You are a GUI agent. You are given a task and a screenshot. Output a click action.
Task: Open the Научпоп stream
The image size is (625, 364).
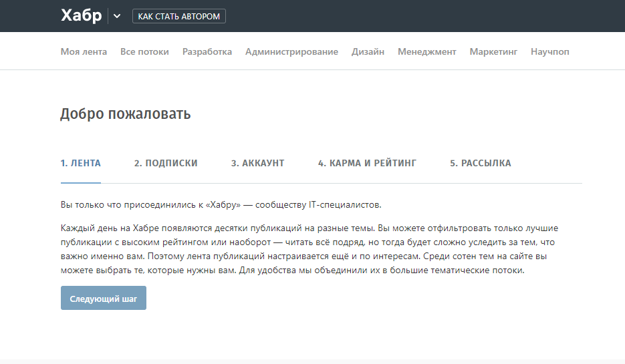(550, 52)
